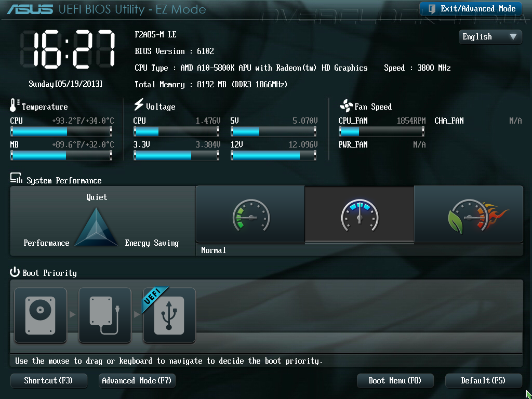Click the CPU Type AMD A10-5800K text

pyautogui.click(x=251, y=68)
